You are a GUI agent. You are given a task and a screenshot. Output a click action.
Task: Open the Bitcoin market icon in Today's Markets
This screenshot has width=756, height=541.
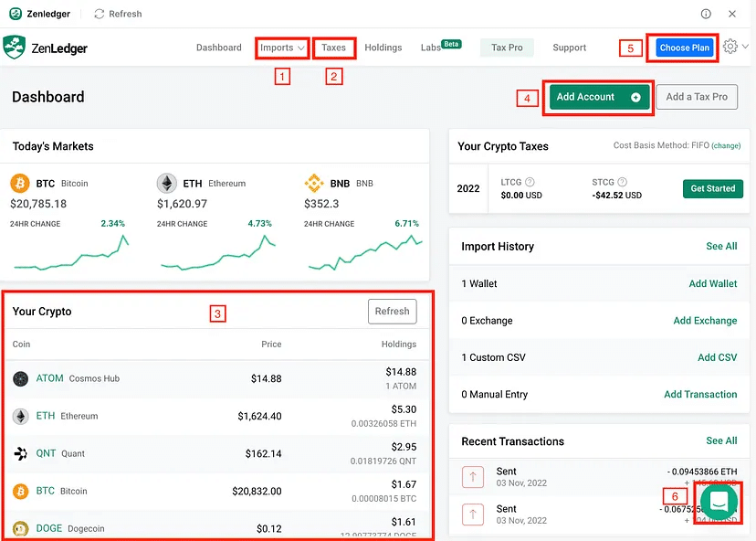pos(18,183)
